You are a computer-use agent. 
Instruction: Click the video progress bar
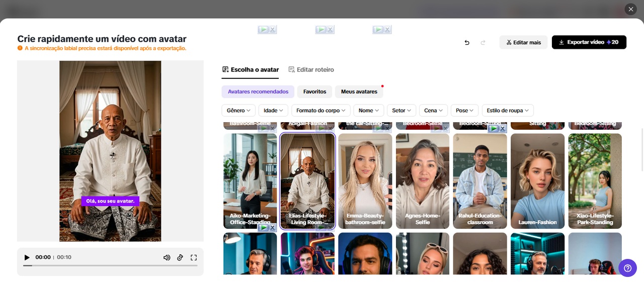coord(110,265)
